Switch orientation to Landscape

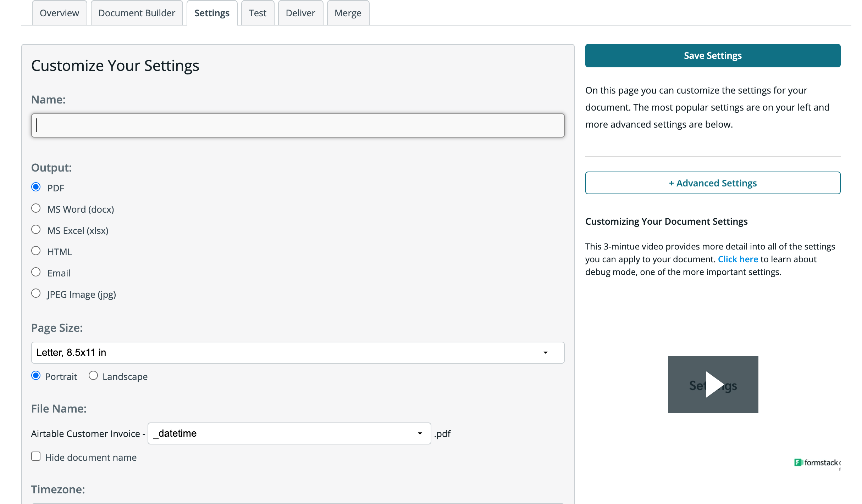point(93,376)
